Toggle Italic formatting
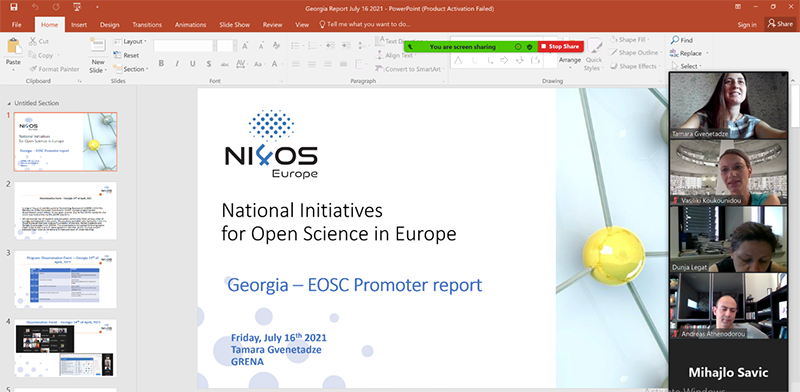 tap(177, 64)
